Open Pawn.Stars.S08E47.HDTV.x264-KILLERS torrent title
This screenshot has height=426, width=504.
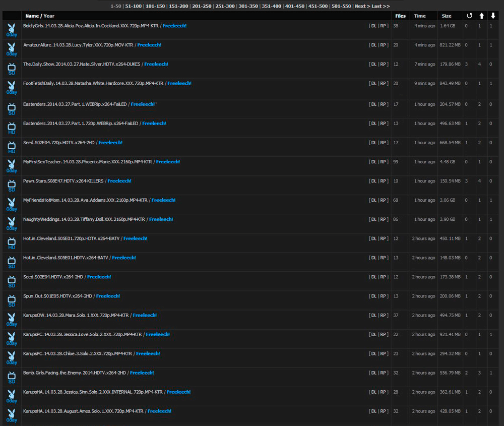(x=64, y=181)
